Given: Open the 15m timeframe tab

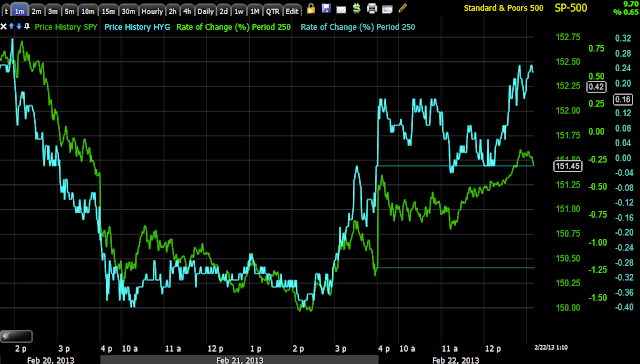Looking at the screenshot, I should point(108,11).
